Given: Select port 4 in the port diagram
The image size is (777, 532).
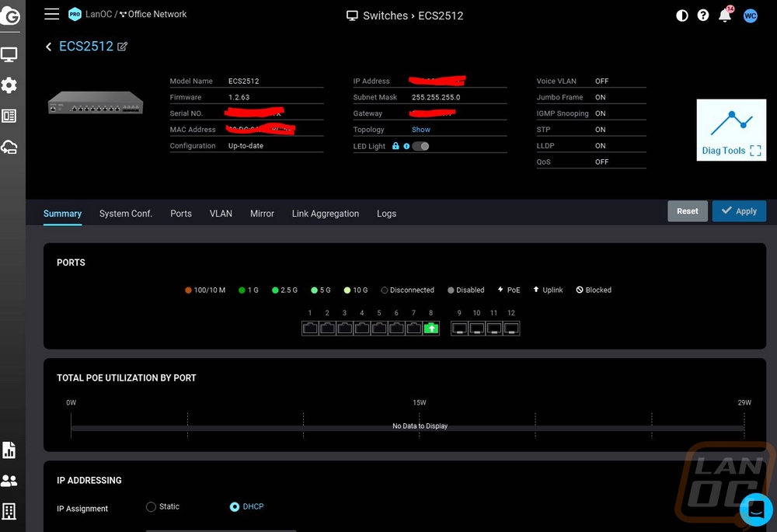Looking at the screenshot, I should coord(362,329).
